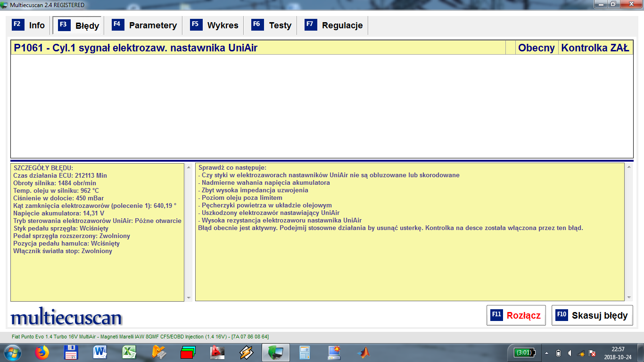Viewport: 644px width, 362px height.
Task: Open the Info tab
Action: click(29, 25)
